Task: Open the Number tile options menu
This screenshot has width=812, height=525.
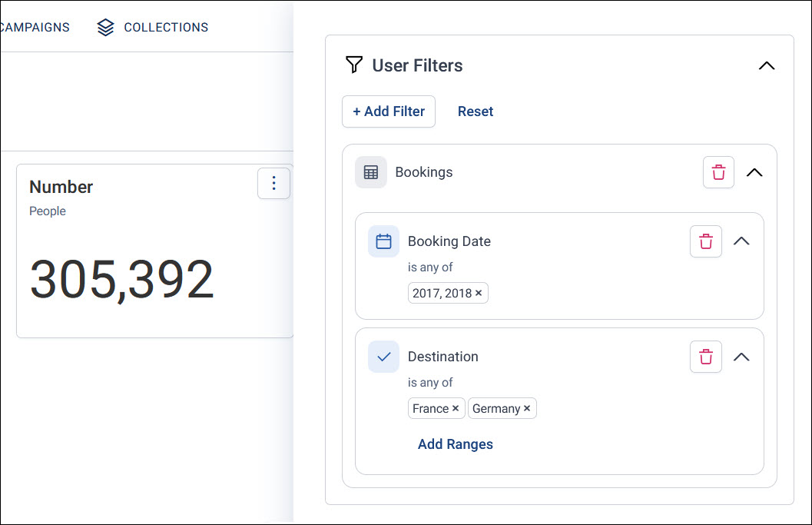Action: [273, 183]
